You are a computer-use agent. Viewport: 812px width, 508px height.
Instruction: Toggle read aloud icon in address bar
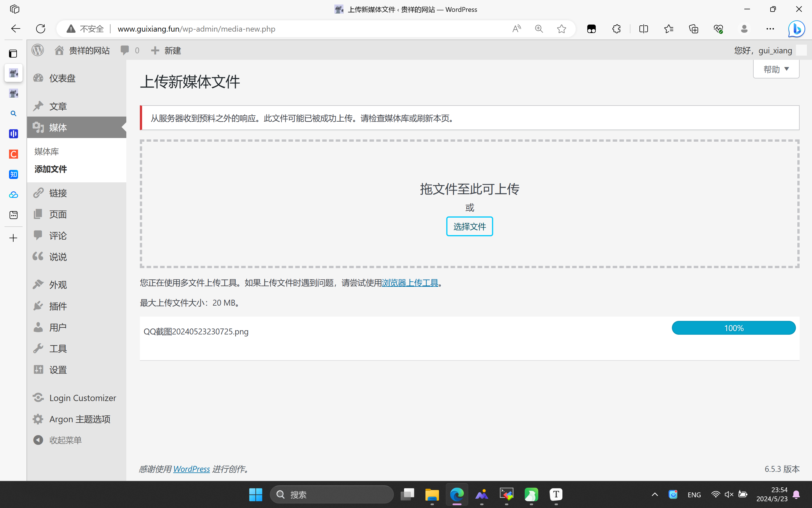tap(517, 29)
